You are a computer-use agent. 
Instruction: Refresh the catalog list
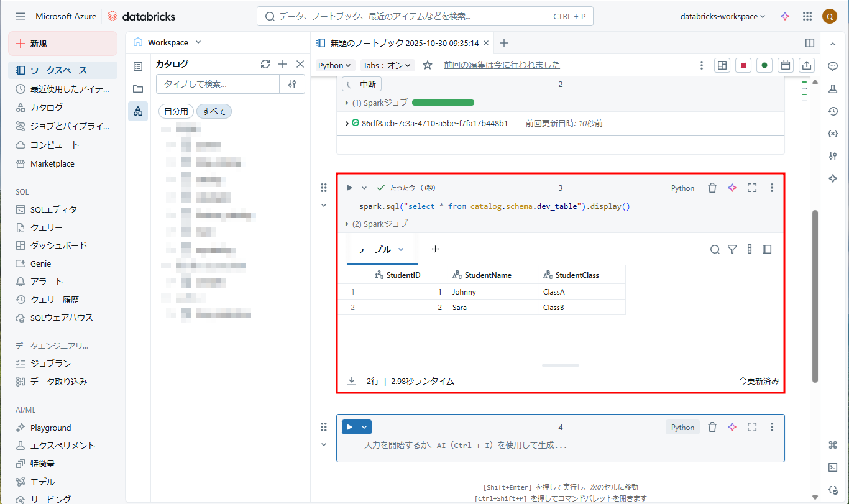pos(265,64)
